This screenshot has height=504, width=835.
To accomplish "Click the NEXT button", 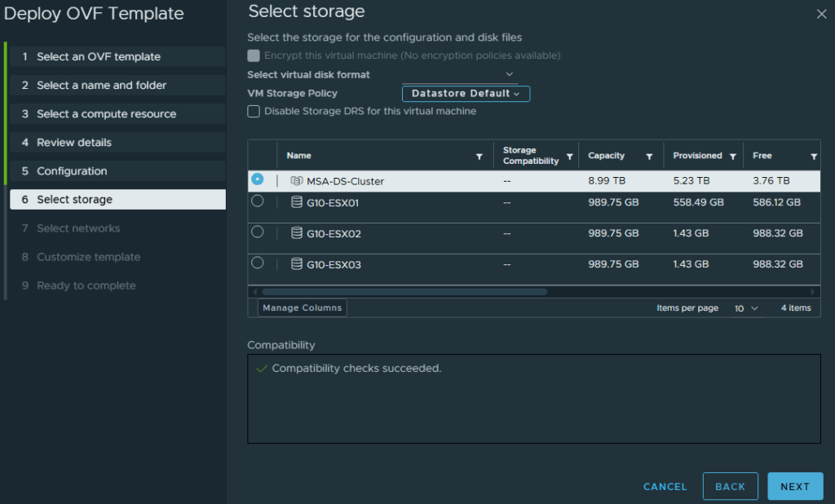I will [x=795, y=486].
